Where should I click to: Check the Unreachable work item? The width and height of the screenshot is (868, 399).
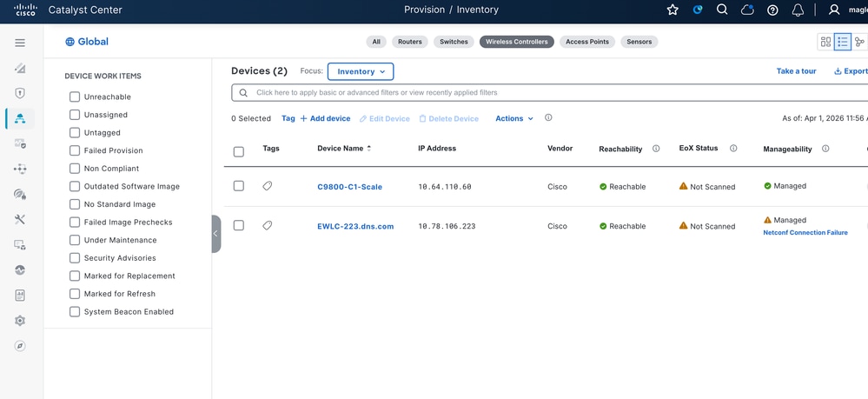coord(75,97)
